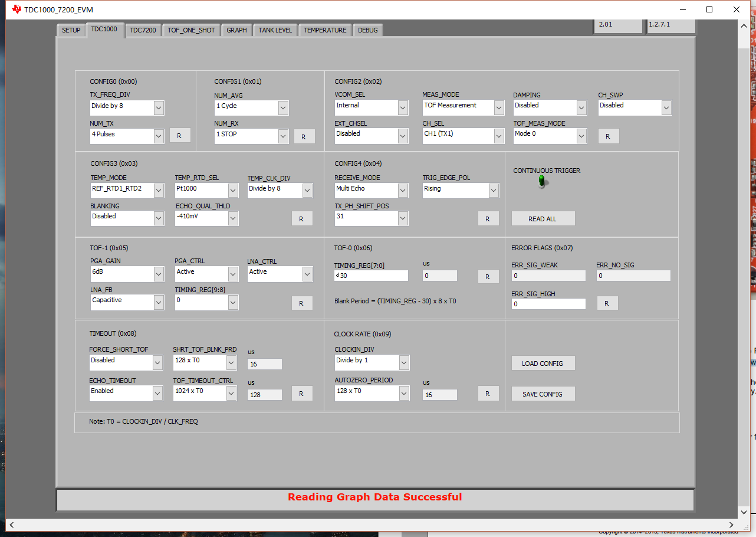Open the TEMPERATURE tab
Viewport: 756px width, 537px height.
(325, 30)
